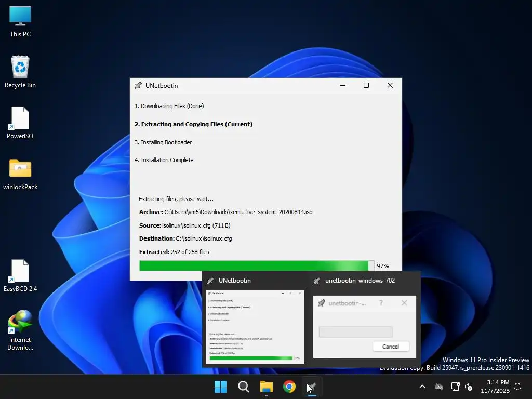Select UNetbootin window preview thumbnail
The height and width of the screenshot is (399, 532).
pyautogui.click(x=256, y=327)
